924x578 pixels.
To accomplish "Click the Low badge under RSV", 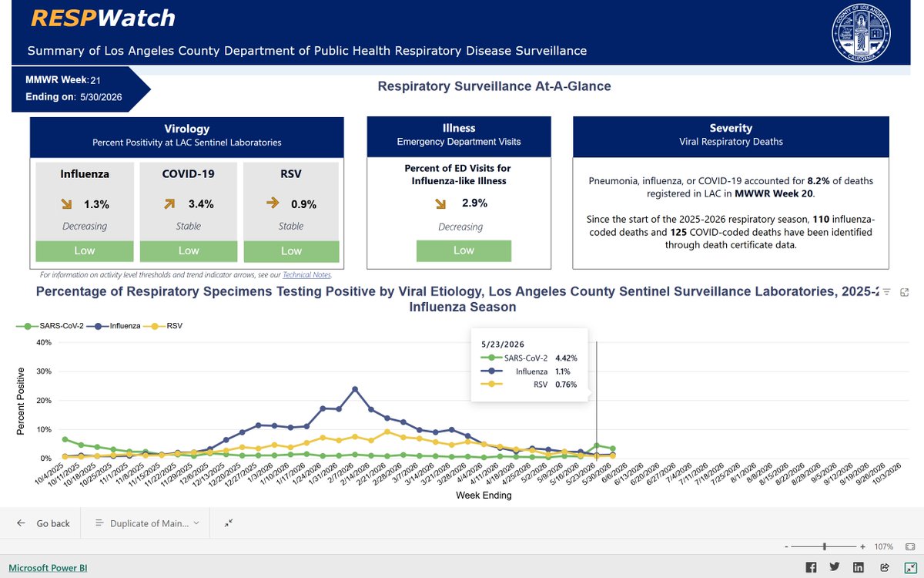I will click(291, 250).
